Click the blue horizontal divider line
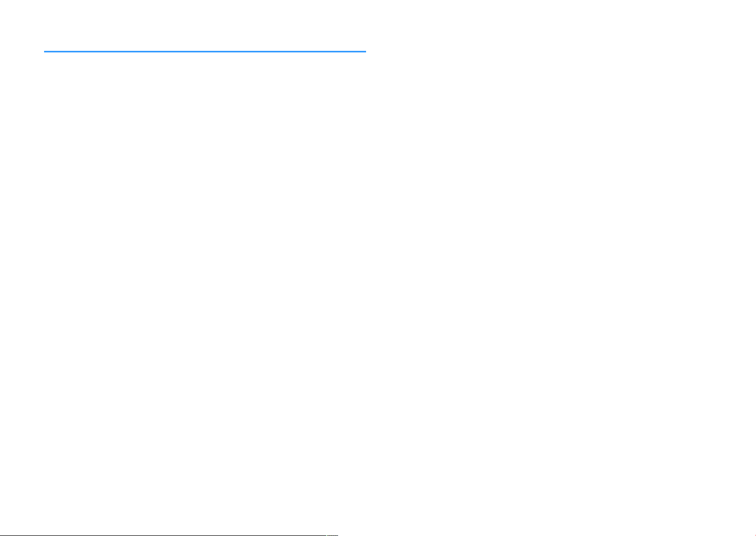Image resolution: width=756 pixels, height=536 pixels. tap(205, 52)
